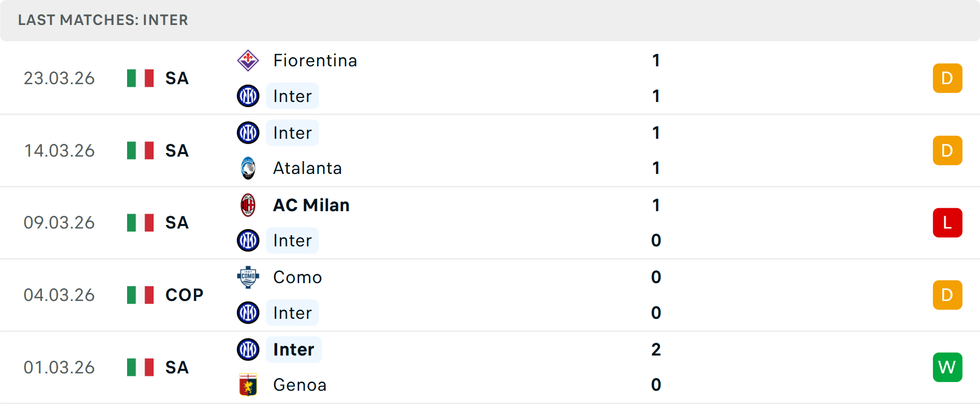Toggle the green W badge on the Genoa row

(947, 367)
